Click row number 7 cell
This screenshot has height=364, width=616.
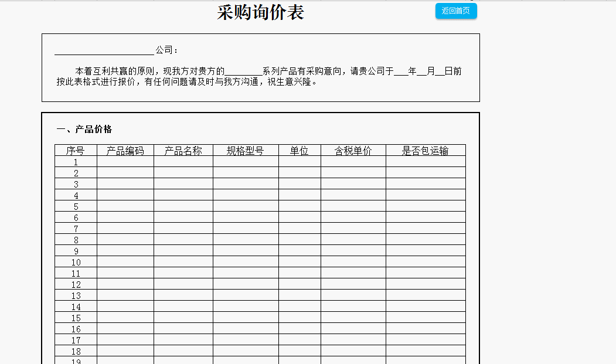tap(76, 229)
